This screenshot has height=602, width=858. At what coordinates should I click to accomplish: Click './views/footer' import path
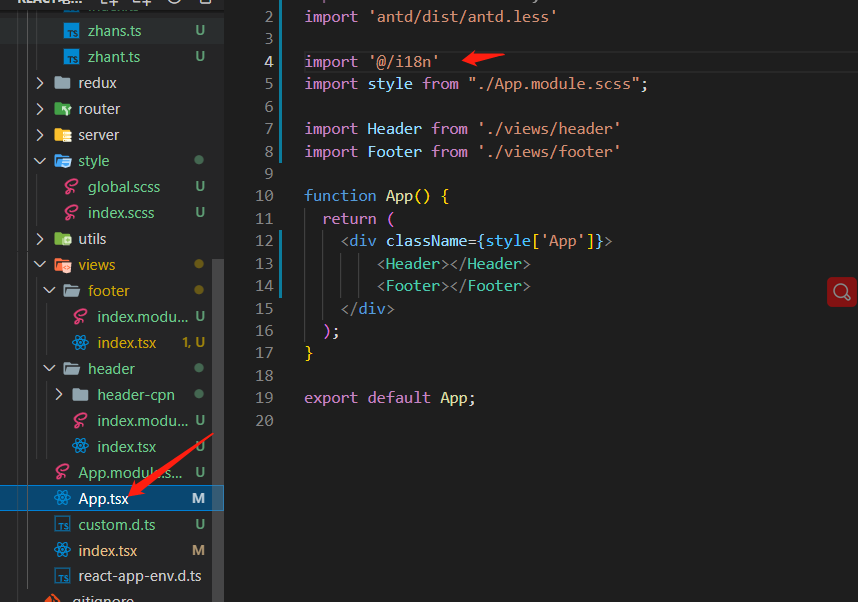click(549, 152)
